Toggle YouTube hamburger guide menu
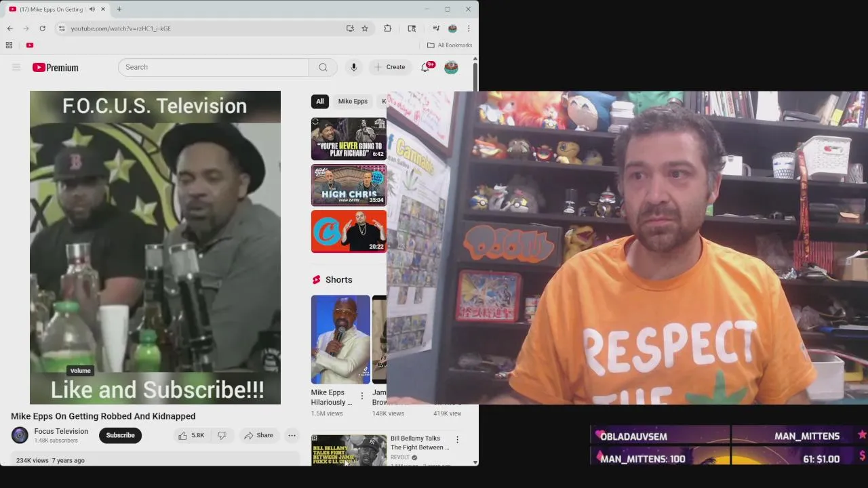The height and width of the screenshot is (488, 868). click(16, 67)
